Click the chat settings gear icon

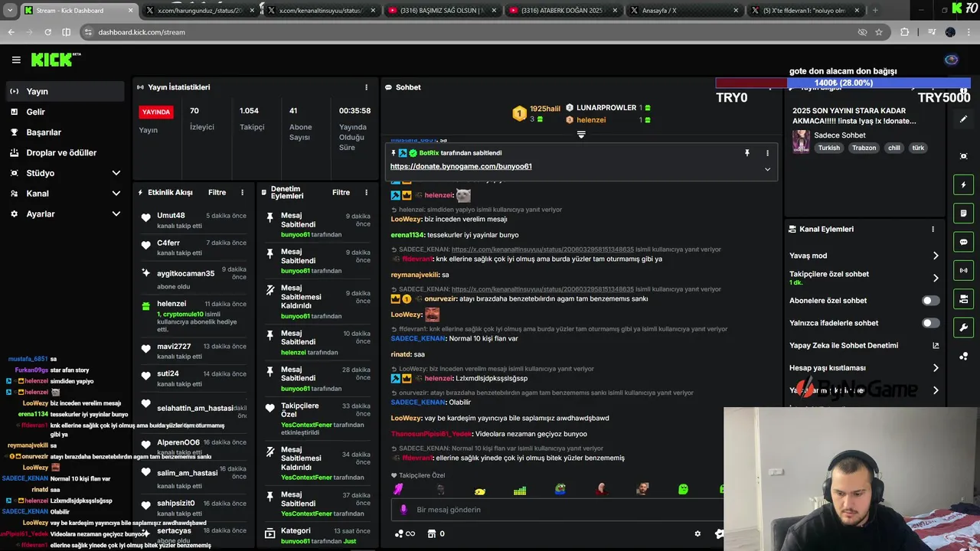697,533
